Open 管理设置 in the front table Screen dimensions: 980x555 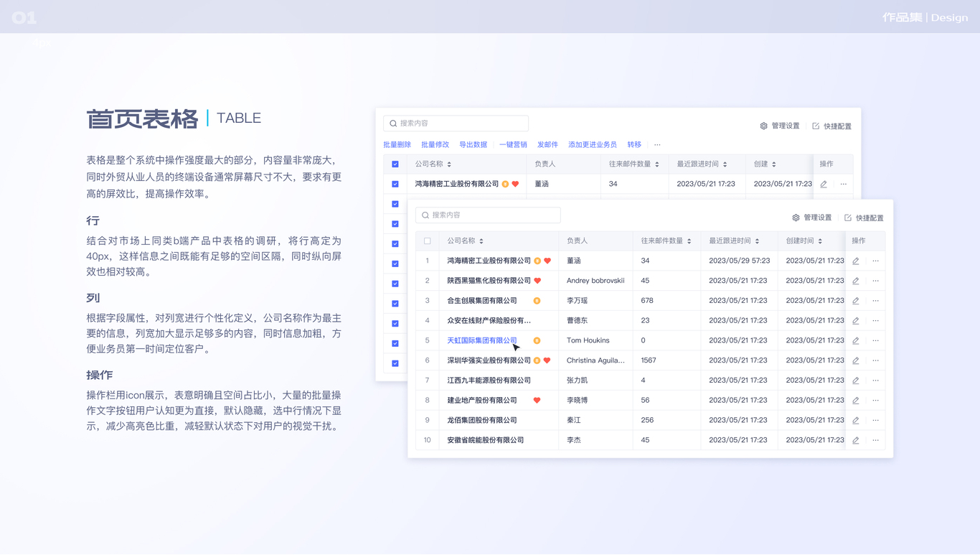coord(812,218)
